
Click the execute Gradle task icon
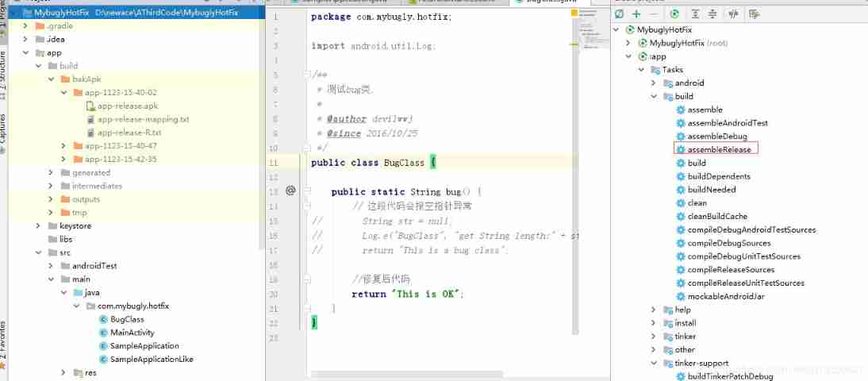(x=675, y=14)
